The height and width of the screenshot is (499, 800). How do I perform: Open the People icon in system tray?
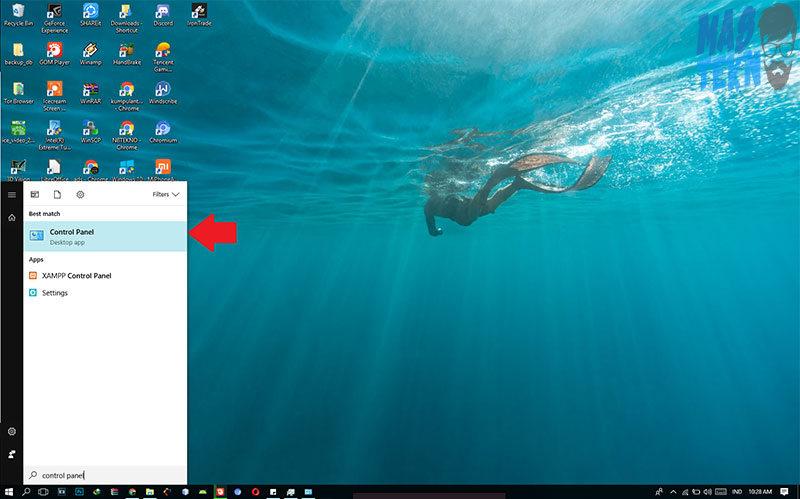(659, 492)
